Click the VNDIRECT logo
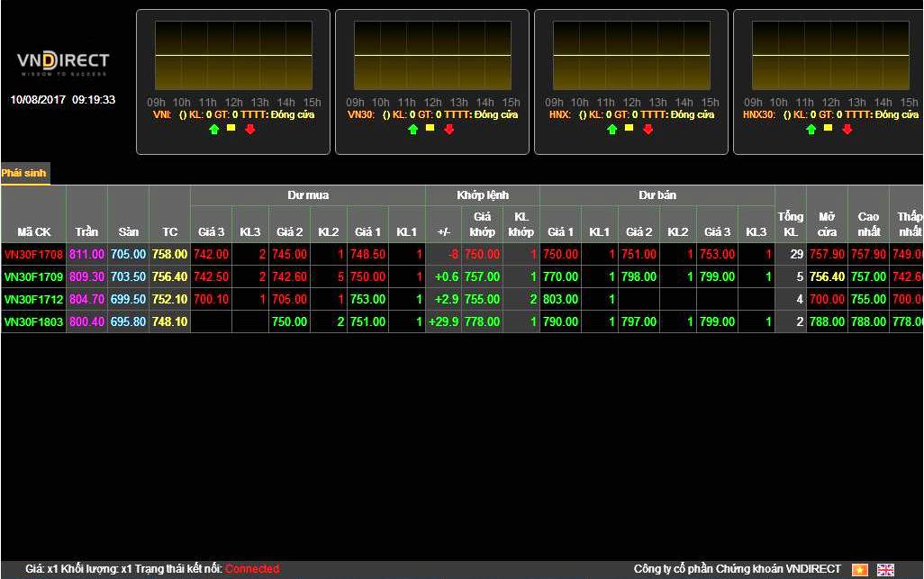The image size is (924, 579). click(x=62, y=64)
